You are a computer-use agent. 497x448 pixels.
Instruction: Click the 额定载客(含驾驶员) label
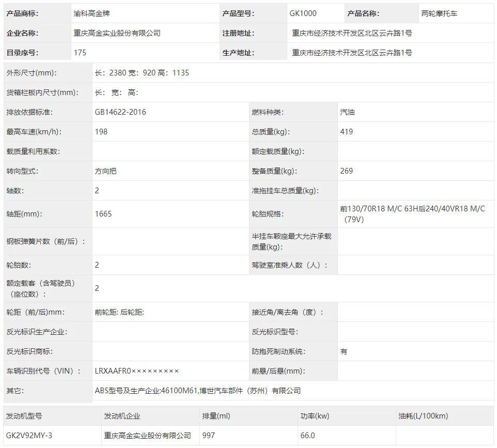pyautogui.click(x=41, y=288)
